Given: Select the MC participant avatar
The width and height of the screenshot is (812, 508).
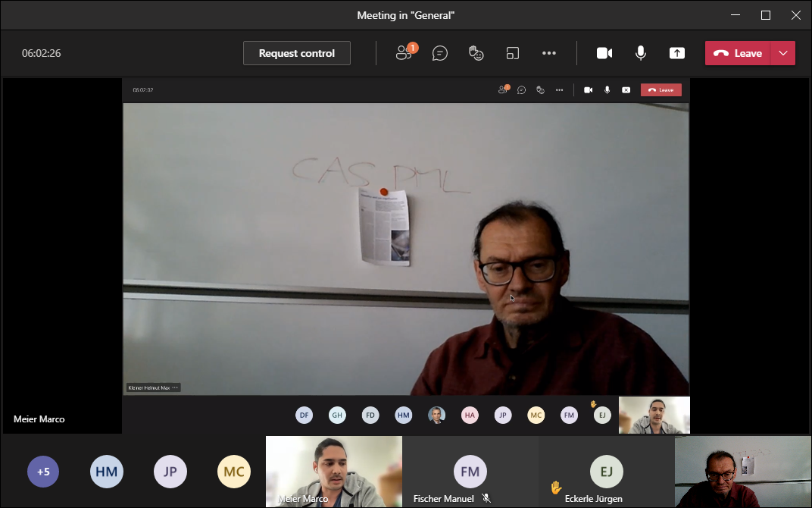Looking at the screenshot, I should (x=234, y=472).
